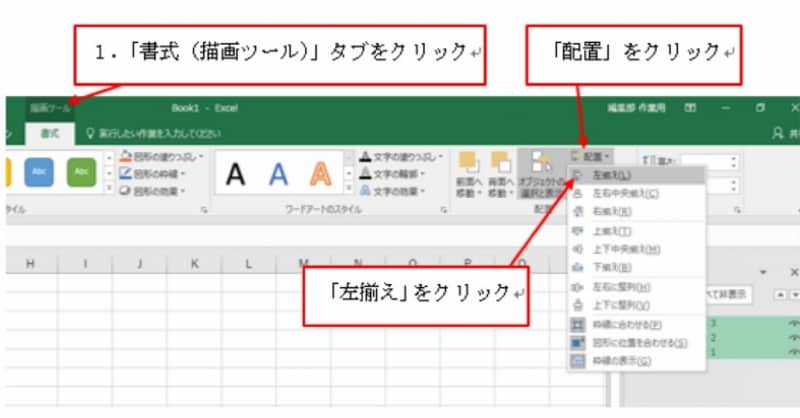800x418 pixels.
Task: Expand the WordArt styles gallery
Action: click(x=348, y=189)
